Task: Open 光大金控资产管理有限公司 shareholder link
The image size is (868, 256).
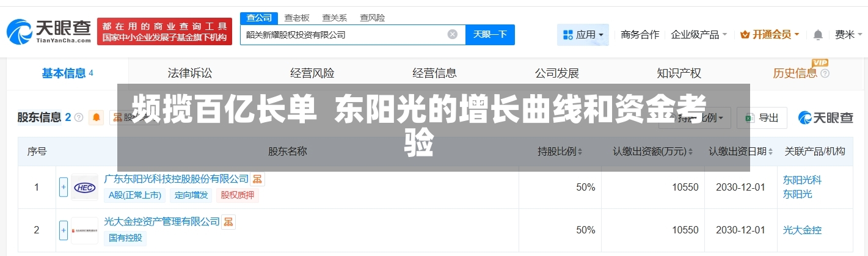Action: pyautogui.click(x=162, y=222)
